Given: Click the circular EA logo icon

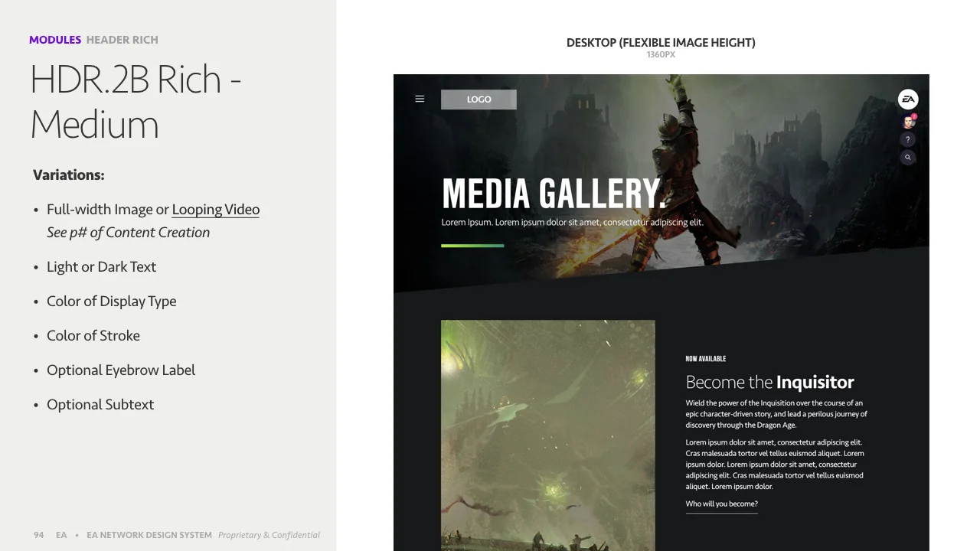Looking at the screenshot, I should click(x=908, y=99).
